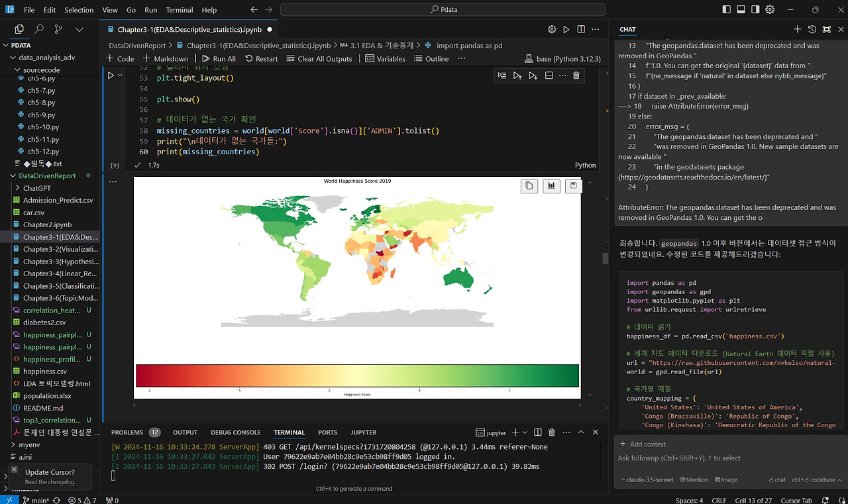This screenshot has height=504, width=848.
Task: Toggle the bottom panel layout button
Action: click(741, 10)
